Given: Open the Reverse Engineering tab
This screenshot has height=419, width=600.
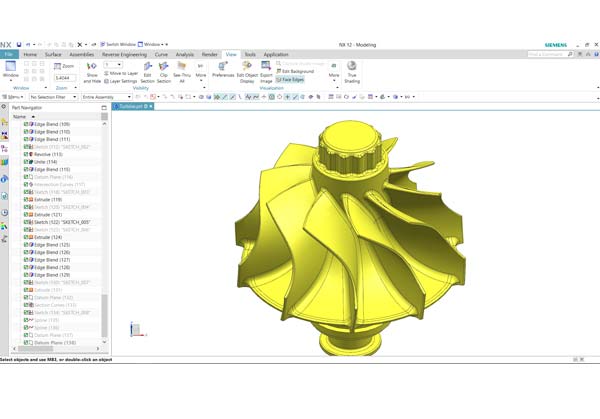Looking at the screenshot, I should 124,55.
